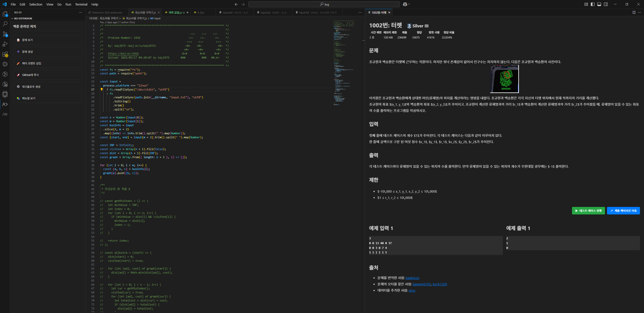This screenshot has height=313, width=644.
Task: Open the Extensions view icon
Action: [5, 54]
